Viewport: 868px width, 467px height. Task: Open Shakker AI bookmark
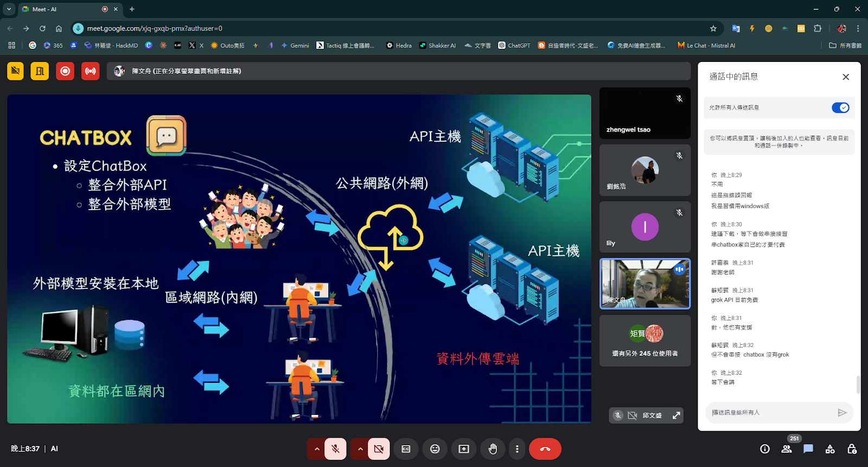(x=437, y=46)
